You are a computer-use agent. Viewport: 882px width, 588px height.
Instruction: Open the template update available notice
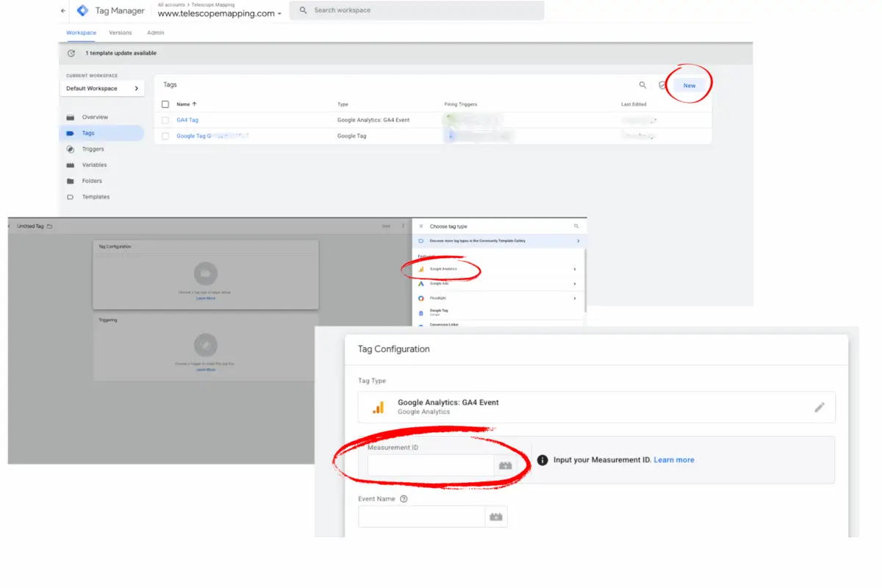tap(121, 53)
